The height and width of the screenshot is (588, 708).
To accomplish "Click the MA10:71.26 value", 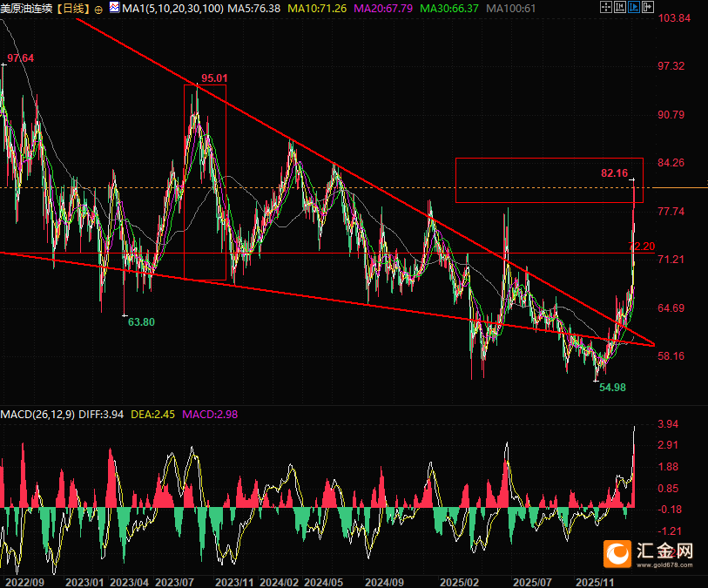I will (317, 9).
